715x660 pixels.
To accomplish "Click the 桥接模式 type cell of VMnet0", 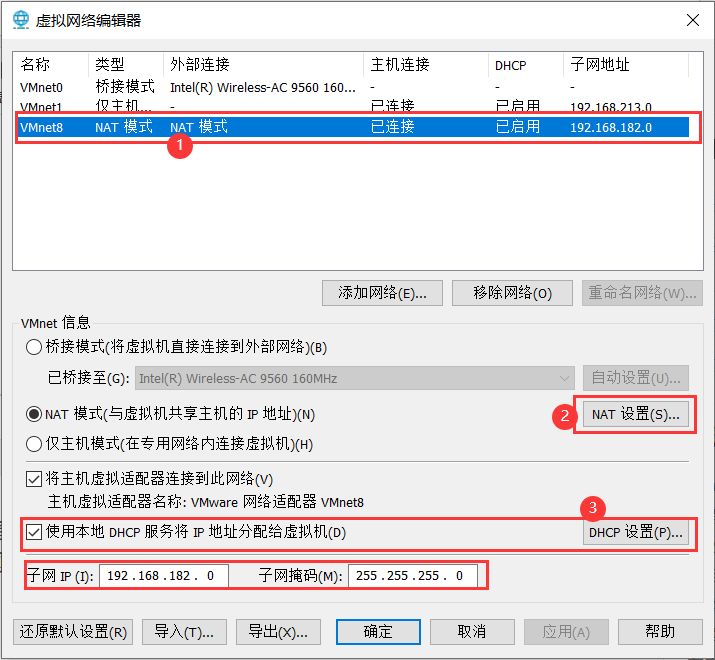I will 125,87.
